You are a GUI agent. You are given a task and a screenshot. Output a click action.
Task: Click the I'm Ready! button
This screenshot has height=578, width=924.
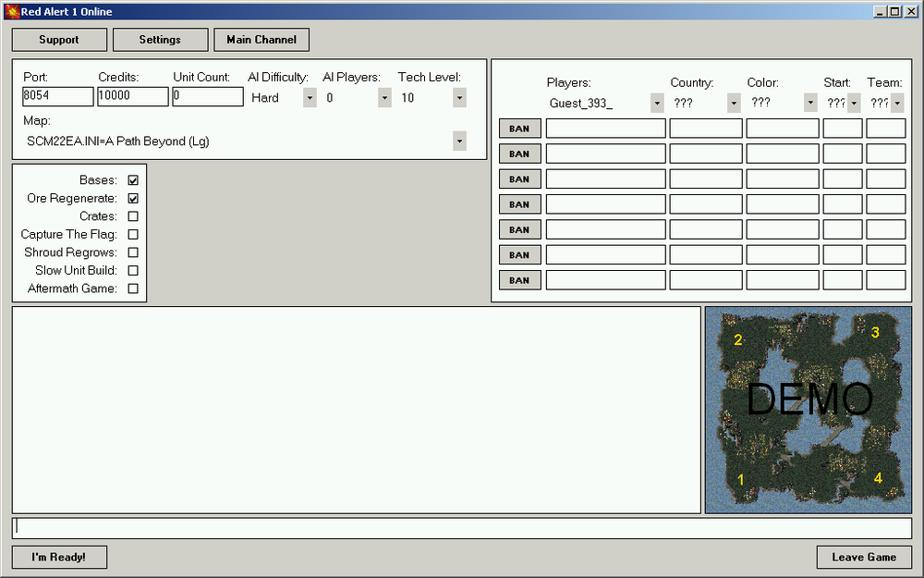coord(59,557)
